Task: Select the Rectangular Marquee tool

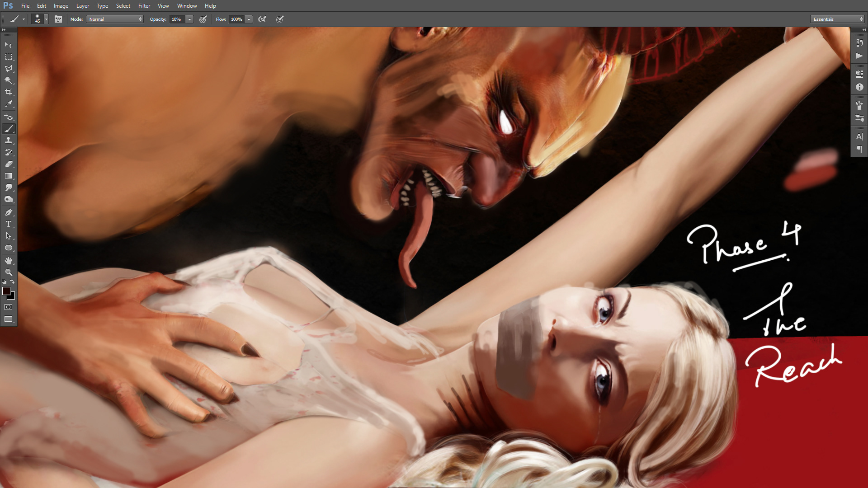Action: (x=9, y=57)
